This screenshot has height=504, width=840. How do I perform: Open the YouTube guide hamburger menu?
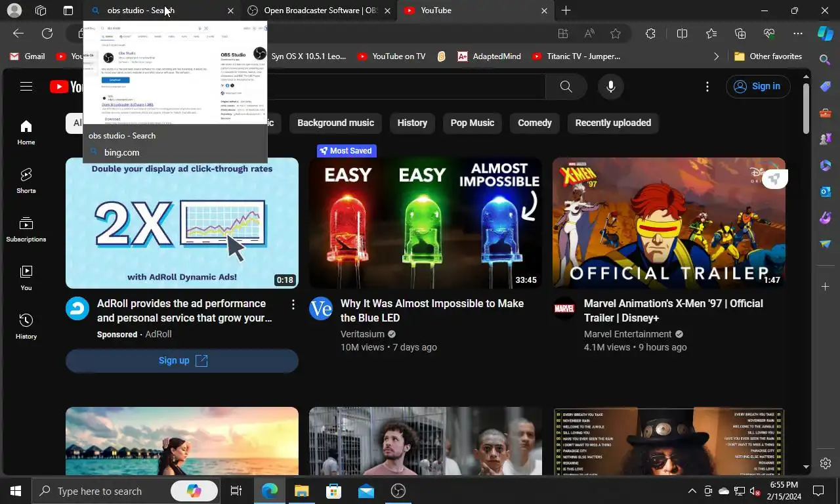(x=26, y=87)
